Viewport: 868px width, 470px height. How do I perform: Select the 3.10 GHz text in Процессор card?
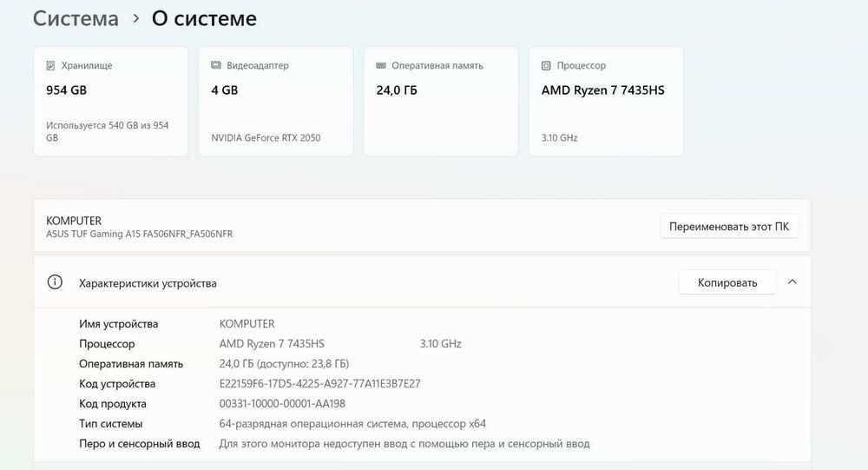[x=559, y=138]
